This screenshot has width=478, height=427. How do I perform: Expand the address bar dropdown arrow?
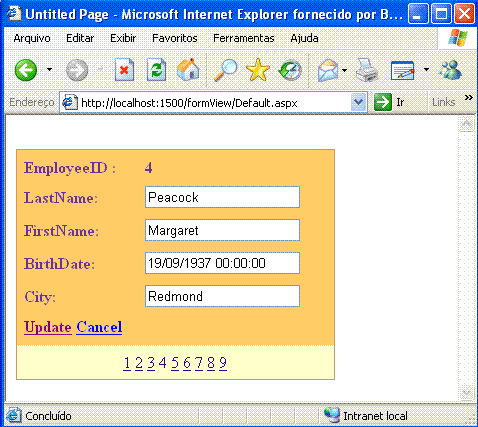[x=359, y=102]
